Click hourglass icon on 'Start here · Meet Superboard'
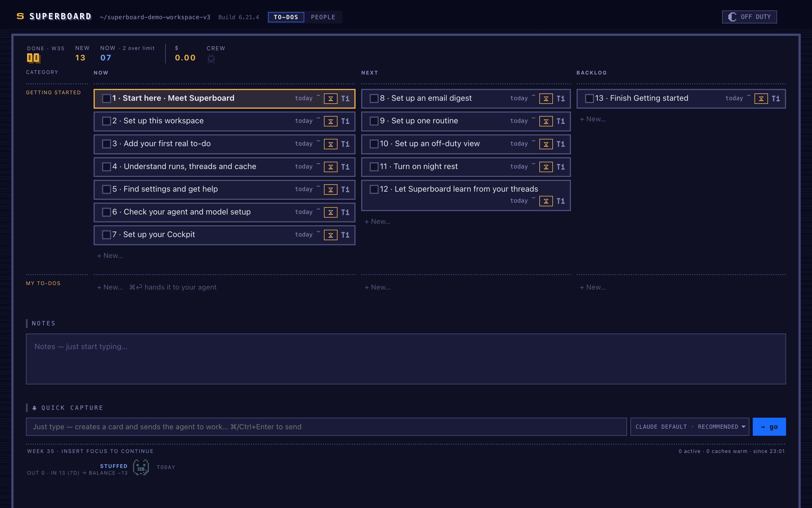The image size is (812, 508). pos(330,98)
